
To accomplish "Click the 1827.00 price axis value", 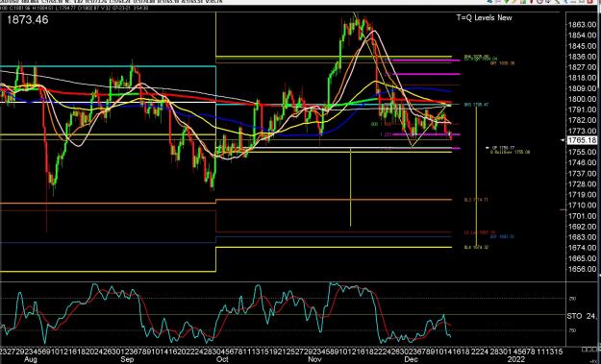I will pos(582,67).
